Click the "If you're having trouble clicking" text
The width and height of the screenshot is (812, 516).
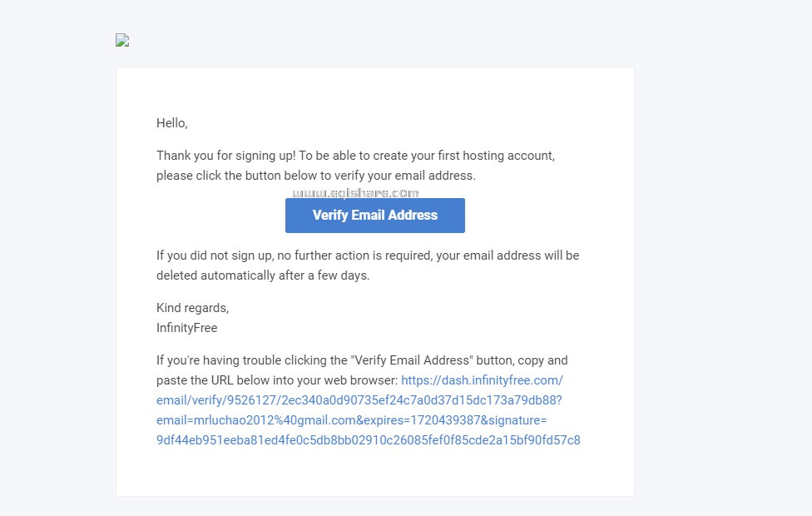(251, 360)
